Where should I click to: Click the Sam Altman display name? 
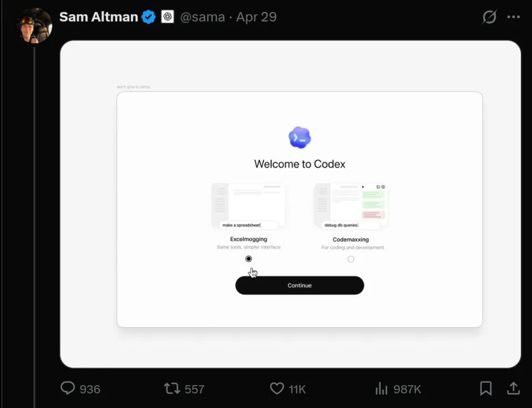click(x=99, y=17)
